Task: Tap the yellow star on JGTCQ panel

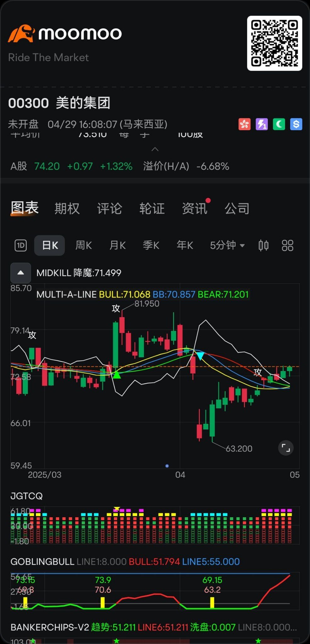Action: click(x=117, y=508)
